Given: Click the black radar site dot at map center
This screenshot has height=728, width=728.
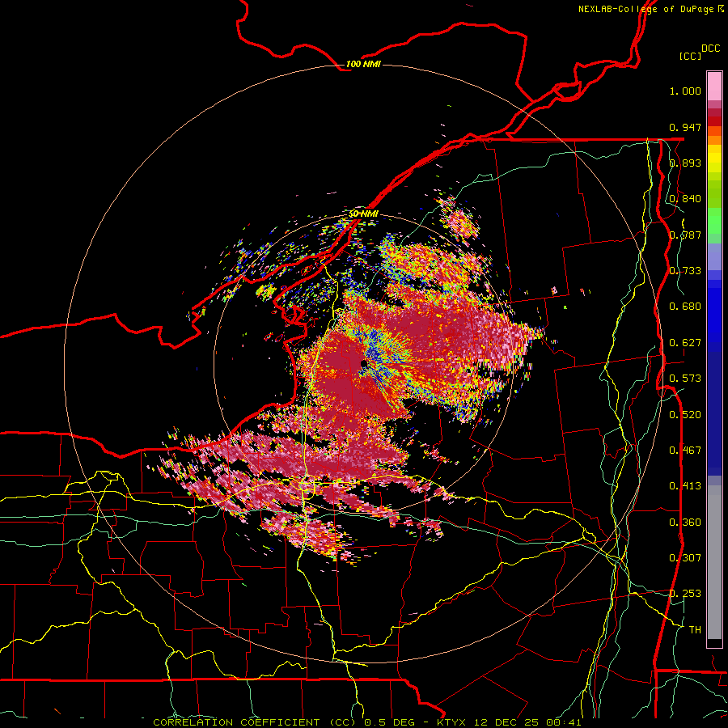Looking at the screenshot, I should pyautogui.click(x=364, y=363).
